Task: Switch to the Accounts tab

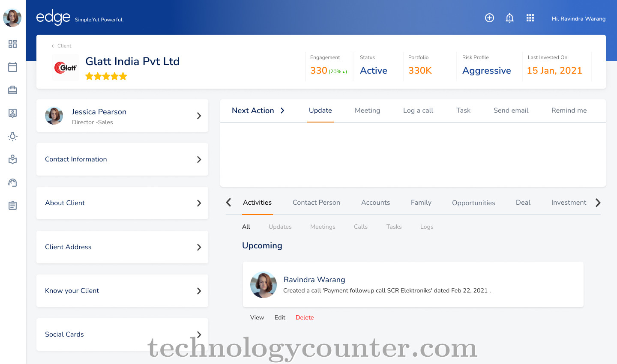Action: (x=375, y=203)
